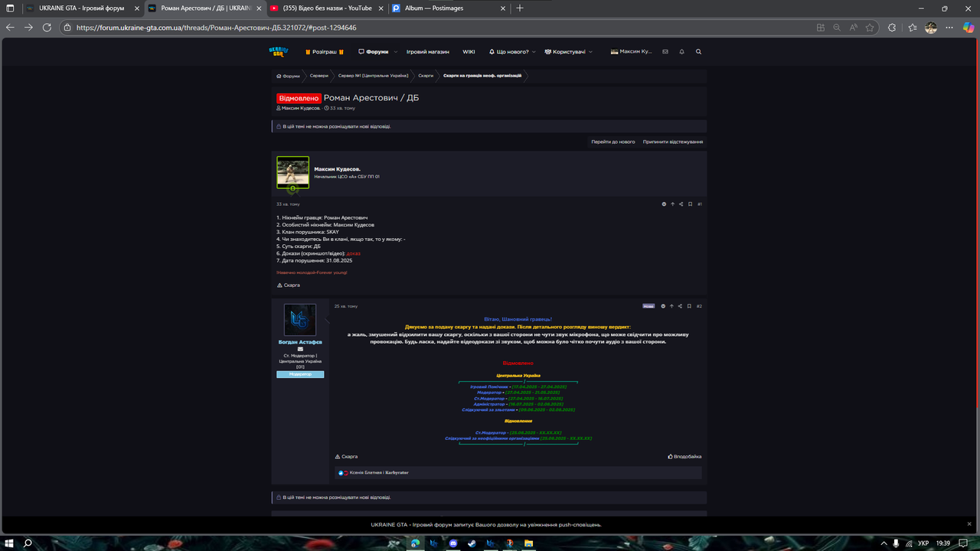Image resolution: width=980 pixels, height=551 pixels.
Task: Click the up arrow icon on post #2
Action: (x=671, y=306)
